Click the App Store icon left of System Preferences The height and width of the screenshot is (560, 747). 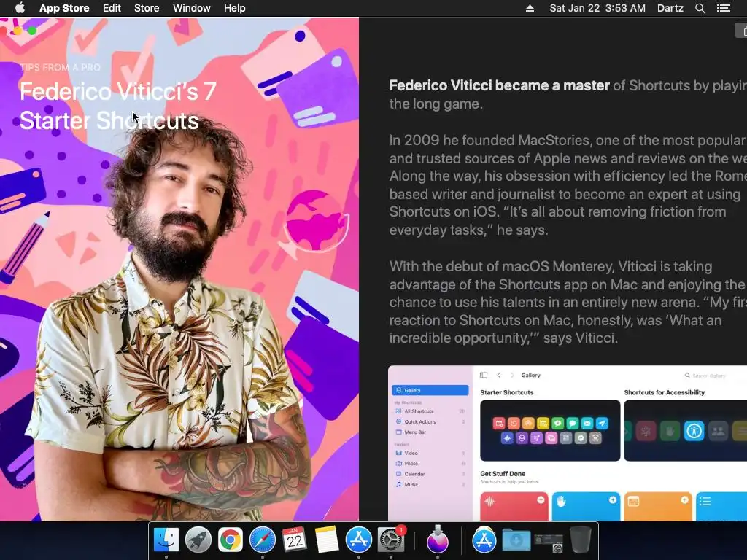(359, 540)
